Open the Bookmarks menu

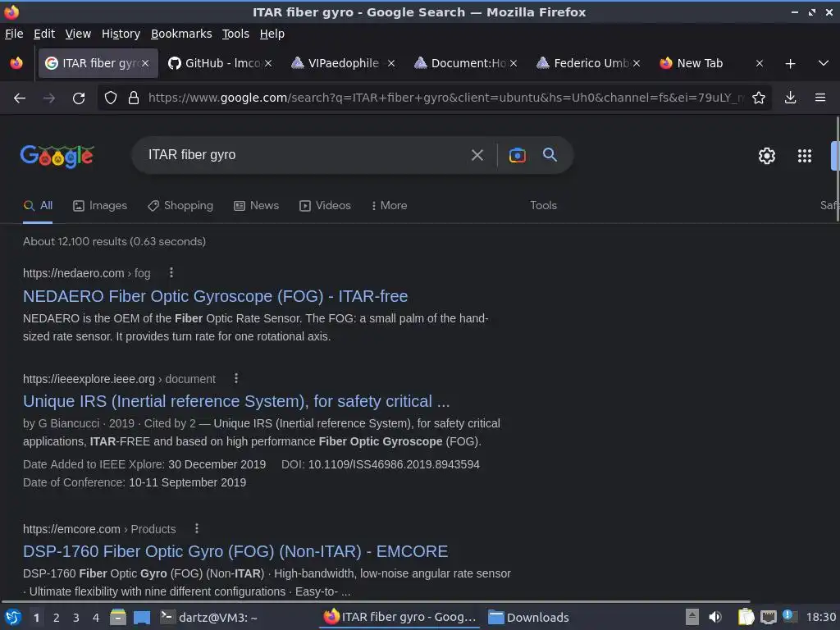(181, 34)
